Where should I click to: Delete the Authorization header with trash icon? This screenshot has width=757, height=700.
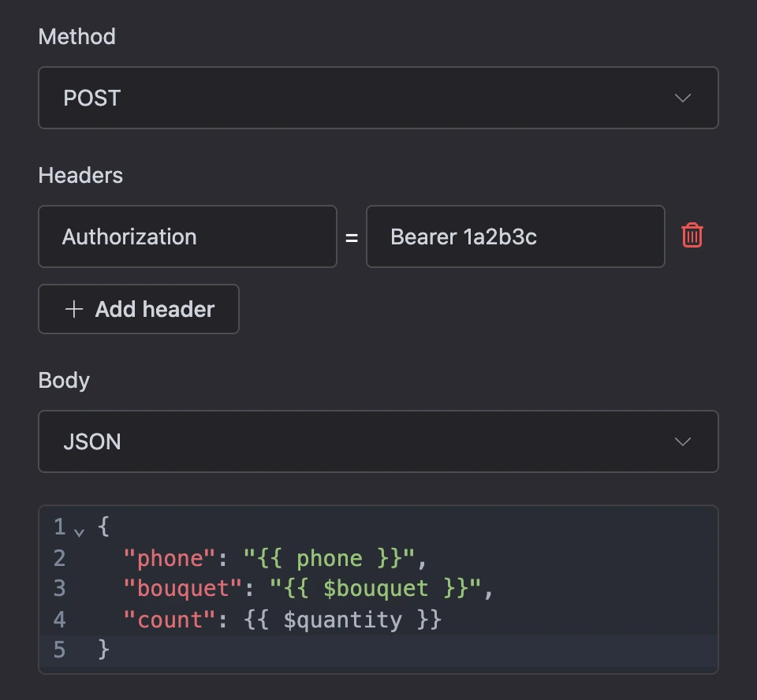point(692,236)
